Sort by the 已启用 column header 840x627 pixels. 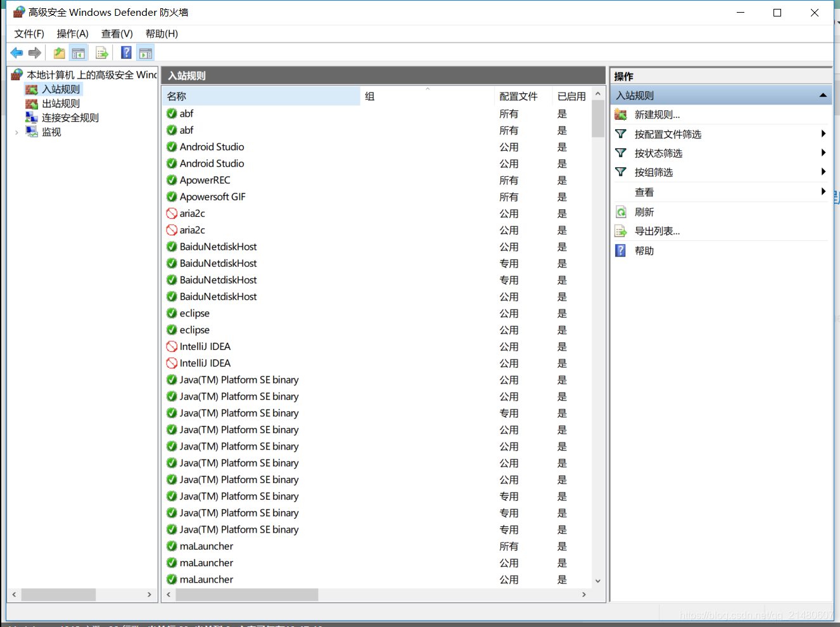(571, 96)
